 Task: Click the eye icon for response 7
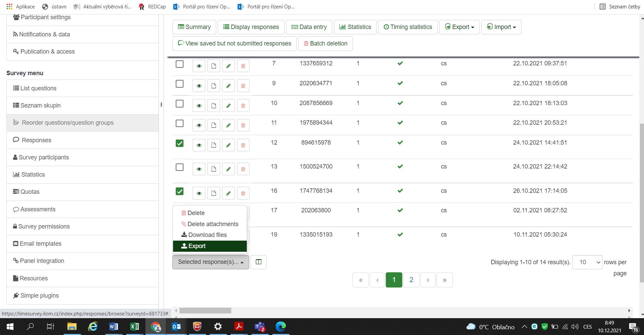click(x=199, y=66)
